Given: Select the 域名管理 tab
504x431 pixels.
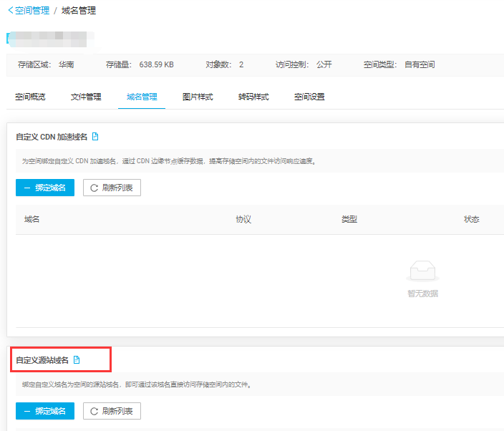Looking at the screenshot, I should (142, 97).
